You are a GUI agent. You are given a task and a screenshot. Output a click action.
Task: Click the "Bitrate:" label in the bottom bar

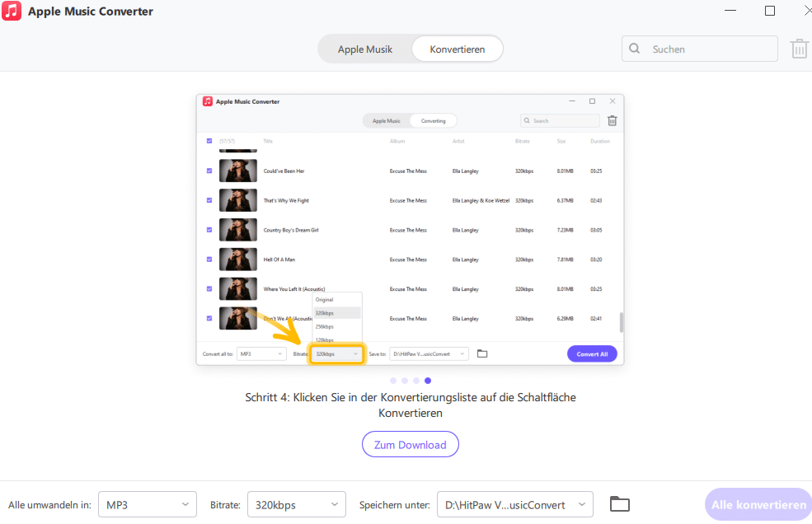[225, 505]
